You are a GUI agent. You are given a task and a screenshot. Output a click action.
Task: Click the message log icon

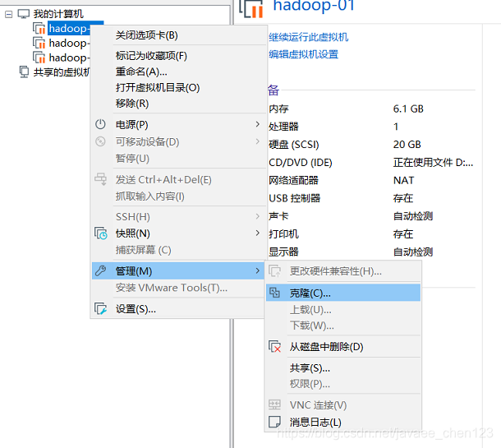275,422
